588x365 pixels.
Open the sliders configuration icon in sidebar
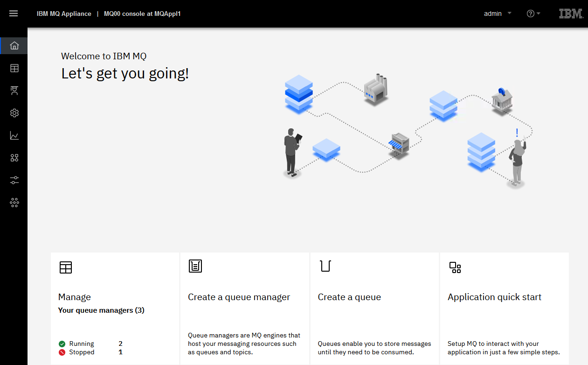coord(14,180)
